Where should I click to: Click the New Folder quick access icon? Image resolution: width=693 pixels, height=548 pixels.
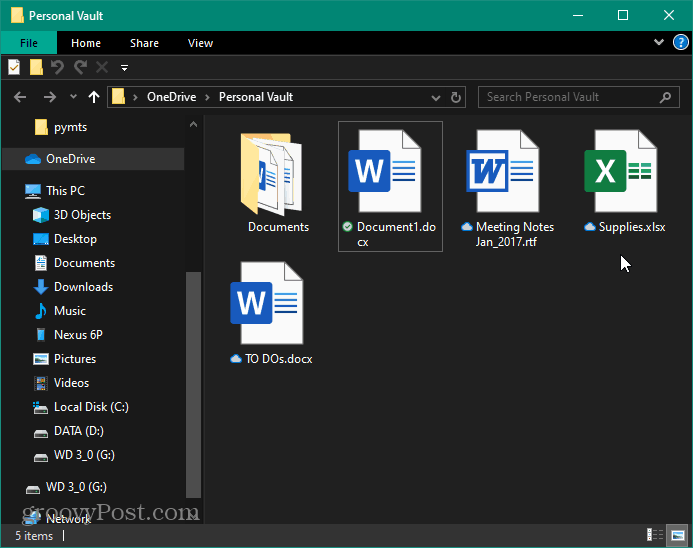pos(36,67)
